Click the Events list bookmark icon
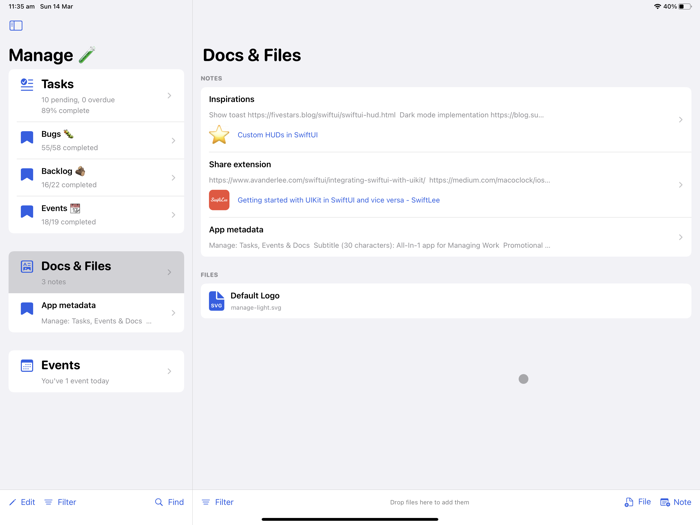 coord(27,211)
